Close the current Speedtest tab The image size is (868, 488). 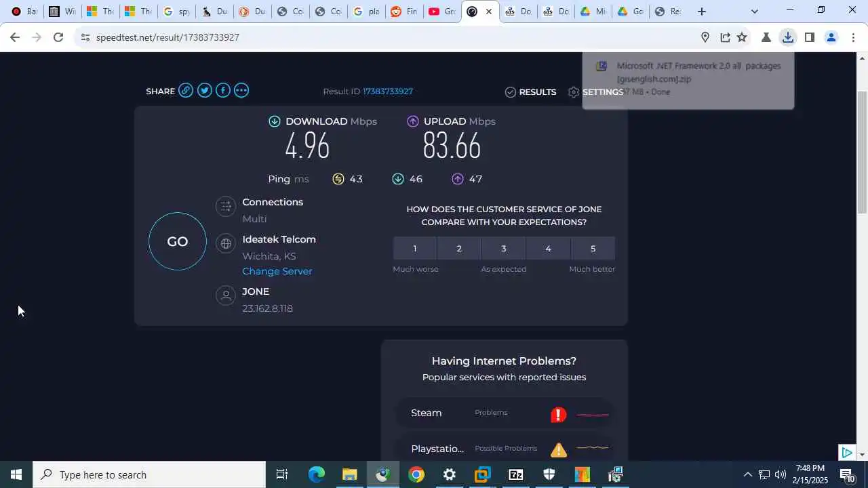click(x=489, y=12)
